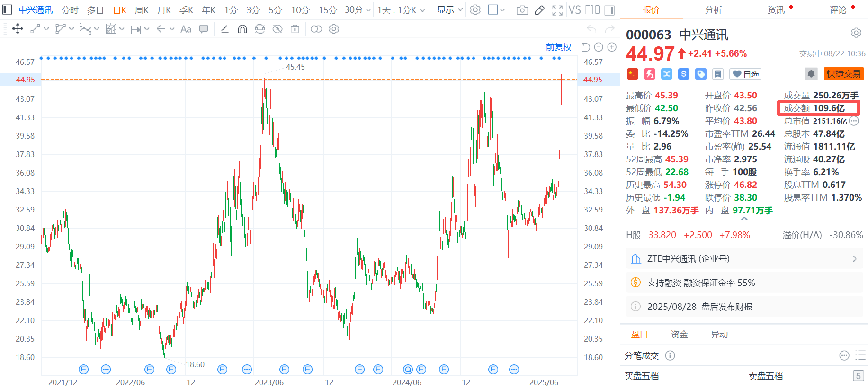Open the 评论 comments tab
Image resolution: width=868 pixels, height=389 pixels.
coord(838,9)
